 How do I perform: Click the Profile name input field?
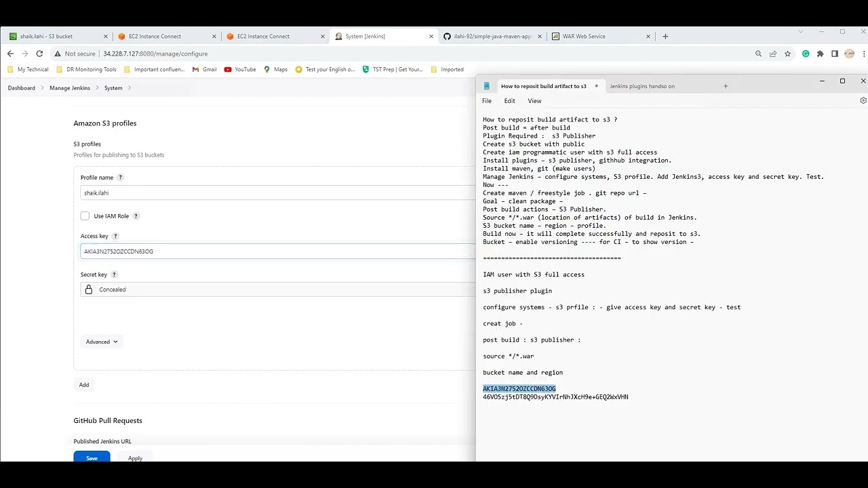(278, 193)
